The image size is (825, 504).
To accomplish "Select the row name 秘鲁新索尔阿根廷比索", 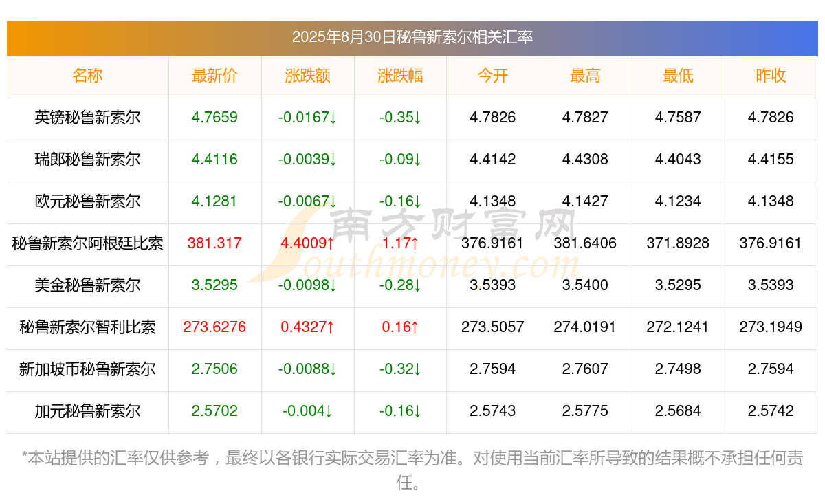I will coord(87,243).
